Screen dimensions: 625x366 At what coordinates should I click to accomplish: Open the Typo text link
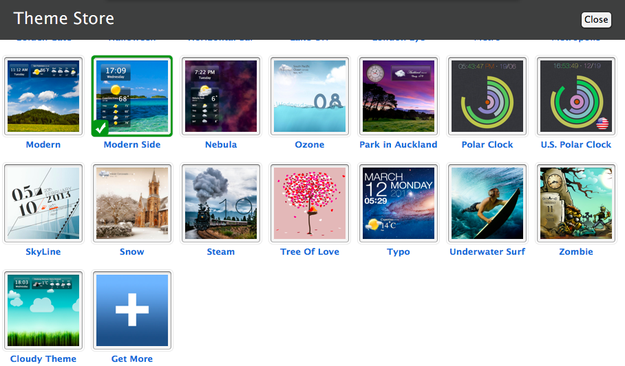pos(399,252)
